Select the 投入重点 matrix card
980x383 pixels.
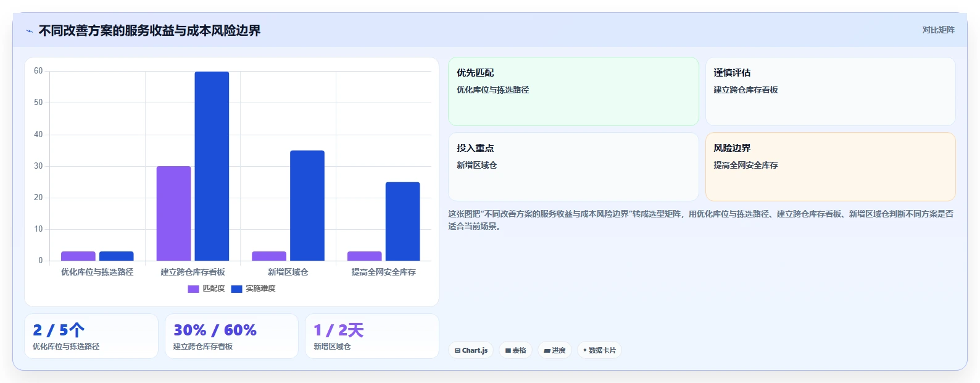click(573, 167)
